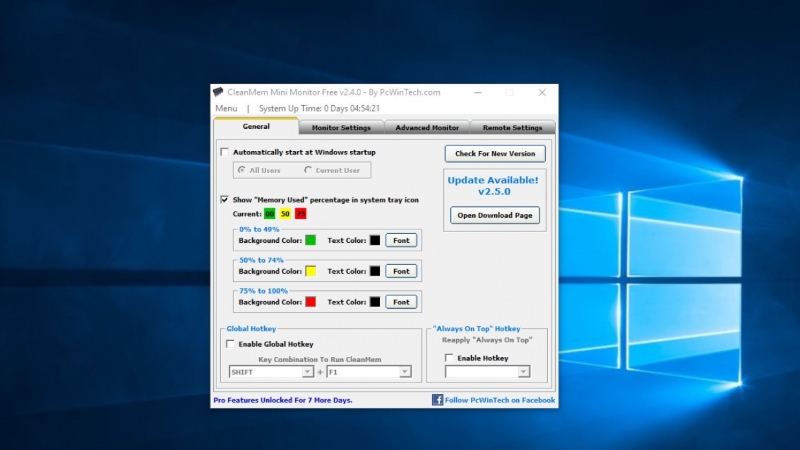Open Font settings for 0% to 49%
Viewport: 800px width, 450px height.
(x=401, y=240)
